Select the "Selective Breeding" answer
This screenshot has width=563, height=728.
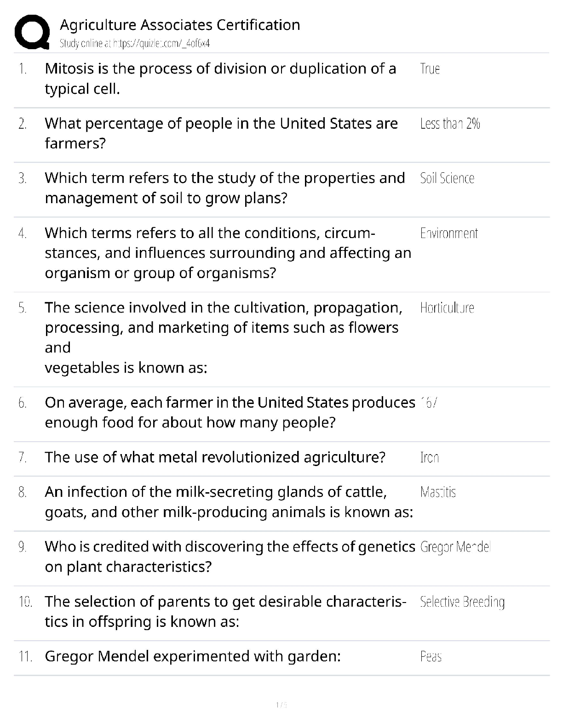click(462, 602)
